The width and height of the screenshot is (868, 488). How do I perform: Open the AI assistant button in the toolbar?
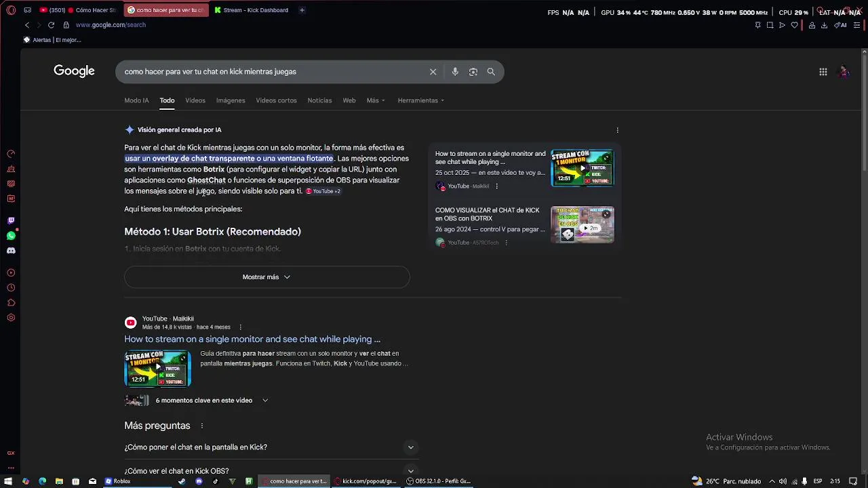[840, 25]
